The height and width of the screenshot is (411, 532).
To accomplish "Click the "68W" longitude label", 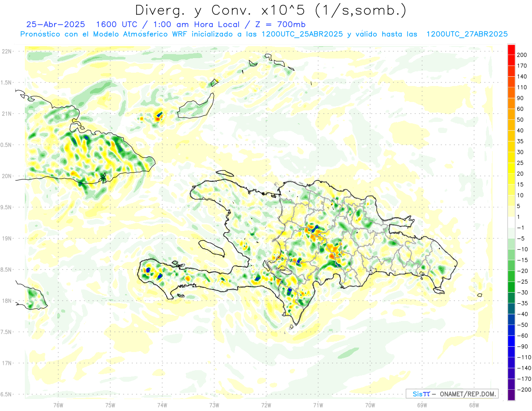I will pos(474,405).
